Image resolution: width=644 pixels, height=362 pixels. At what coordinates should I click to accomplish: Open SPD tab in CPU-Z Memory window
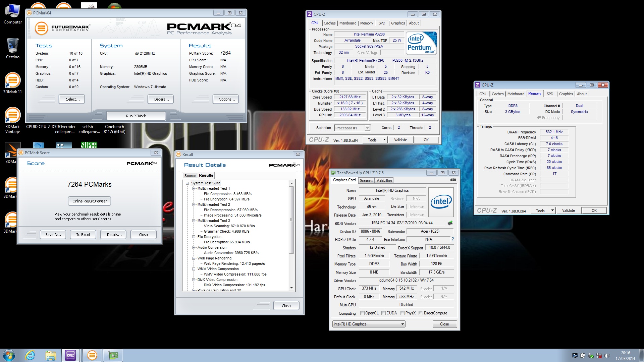pyautogui.click(x=550, y=94)
